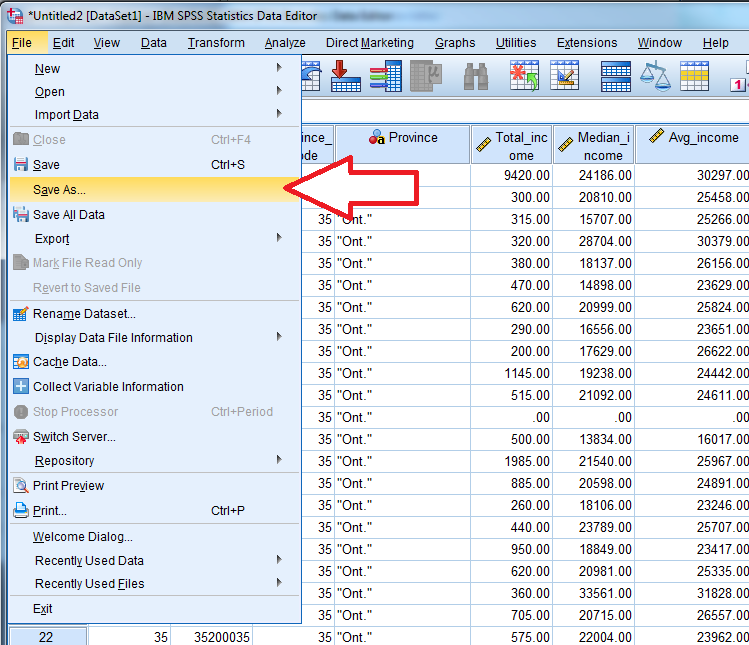Screen dimensions: 749x645
Task: Choose Save As... menu entry
Action: click(x=155, y=189)
